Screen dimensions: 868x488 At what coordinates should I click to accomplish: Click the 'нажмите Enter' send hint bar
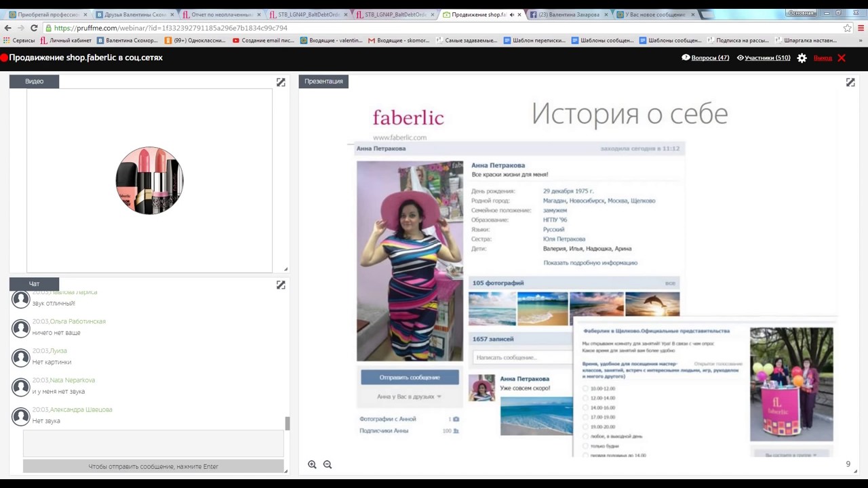[x=153, y=466]
